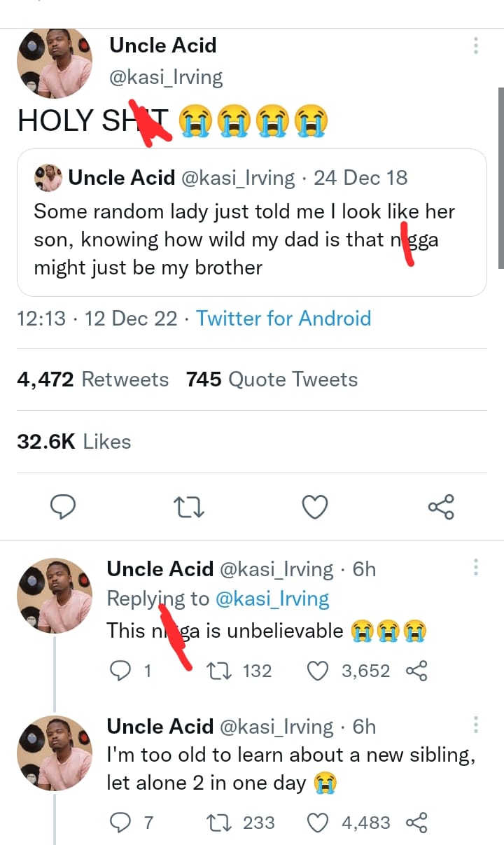The width and height of the screenshot is (504, 845).
Task: Retweet the reply with 233 retweets
Action: point(217,822)
